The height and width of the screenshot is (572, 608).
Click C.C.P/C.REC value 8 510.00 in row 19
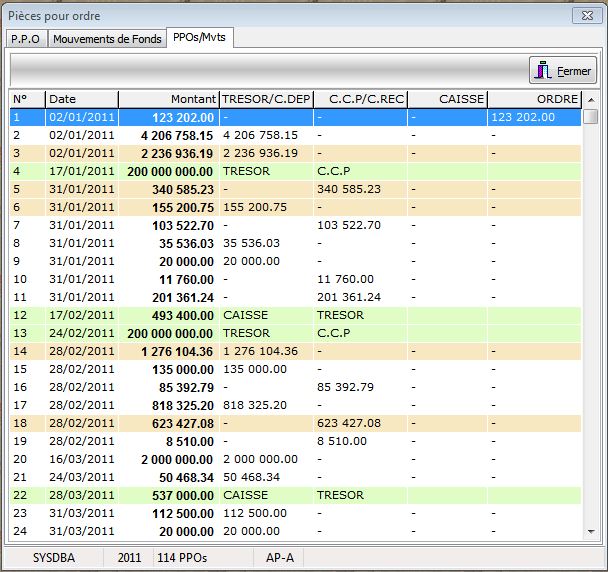click(x=342, y=441)
